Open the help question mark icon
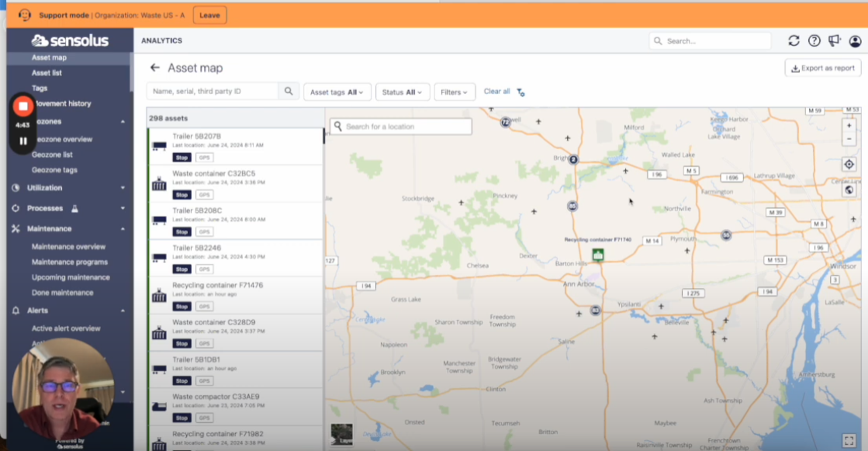The width and height of the screenshot is (868, 451). (x=814, y=41)
